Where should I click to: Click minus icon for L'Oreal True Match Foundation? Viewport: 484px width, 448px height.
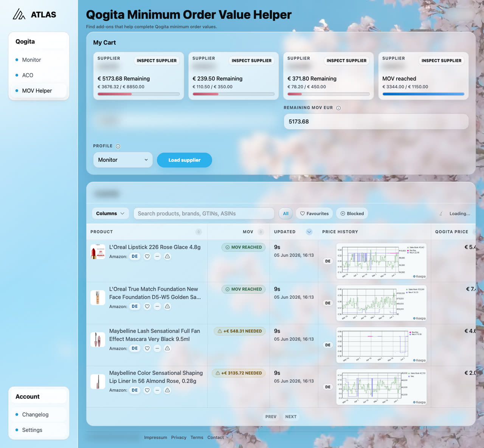[157, 307]
